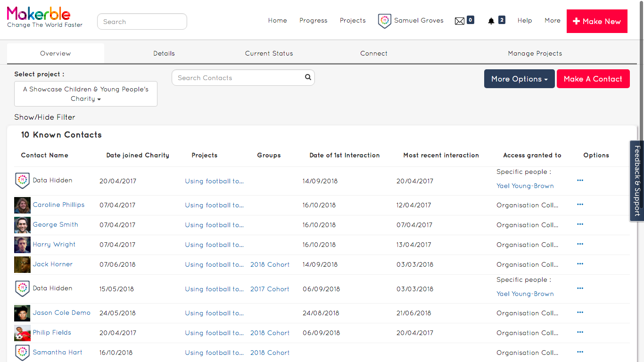Toggle Show/Hide Filter
Image resolution: width=644 pixels, height=362 pixels.
45,117
